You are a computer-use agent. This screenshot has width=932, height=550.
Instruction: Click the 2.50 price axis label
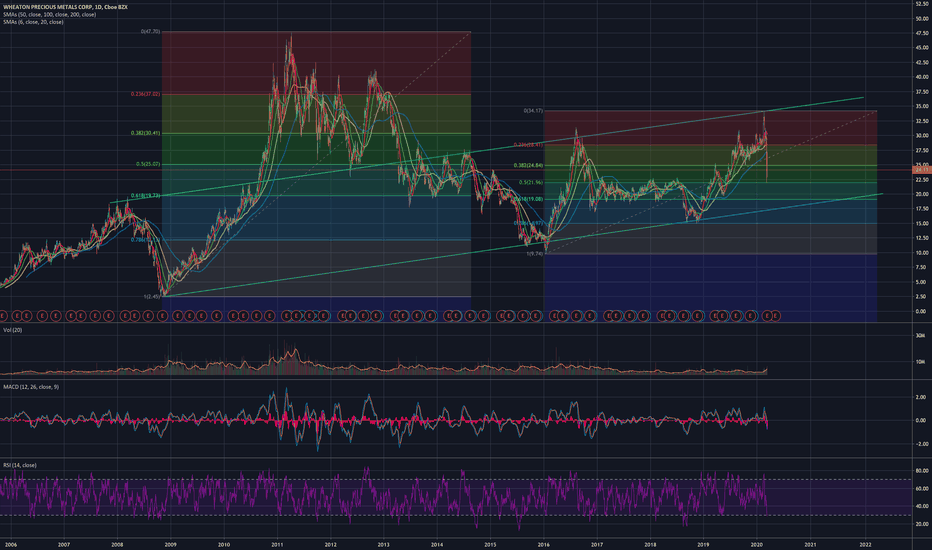tap(922, 297)
